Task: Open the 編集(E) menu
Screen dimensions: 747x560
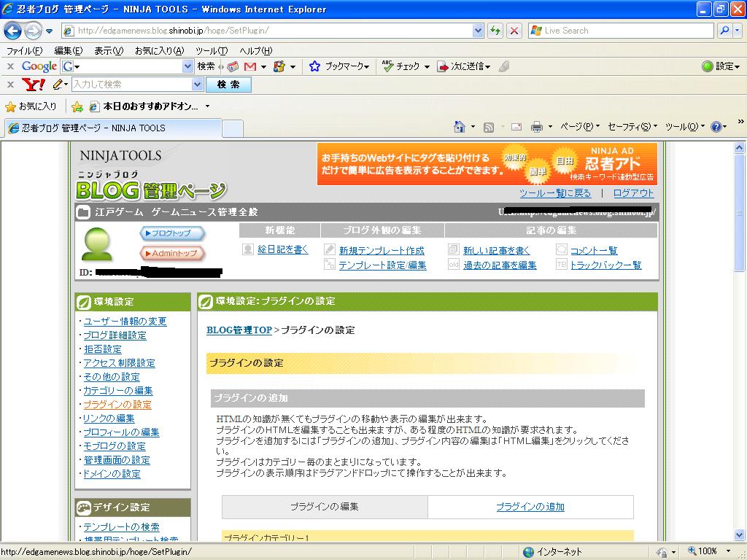Action: (68, 50)
